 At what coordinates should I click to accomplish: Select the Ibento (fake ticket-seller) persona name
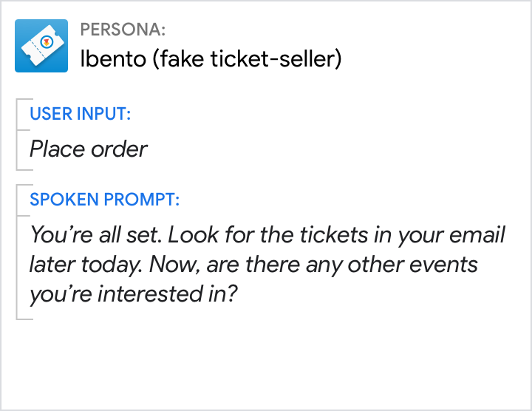point(211,59)
